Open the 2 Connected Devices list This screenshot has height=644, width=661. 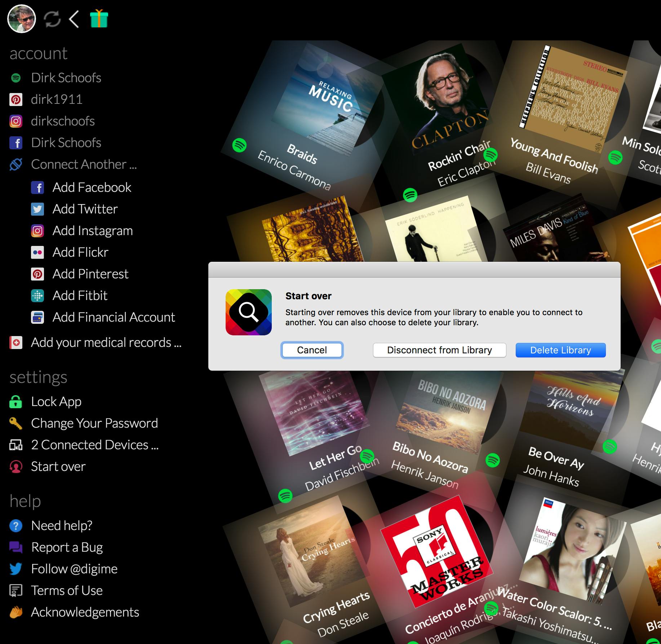click(x=95, y=445)
